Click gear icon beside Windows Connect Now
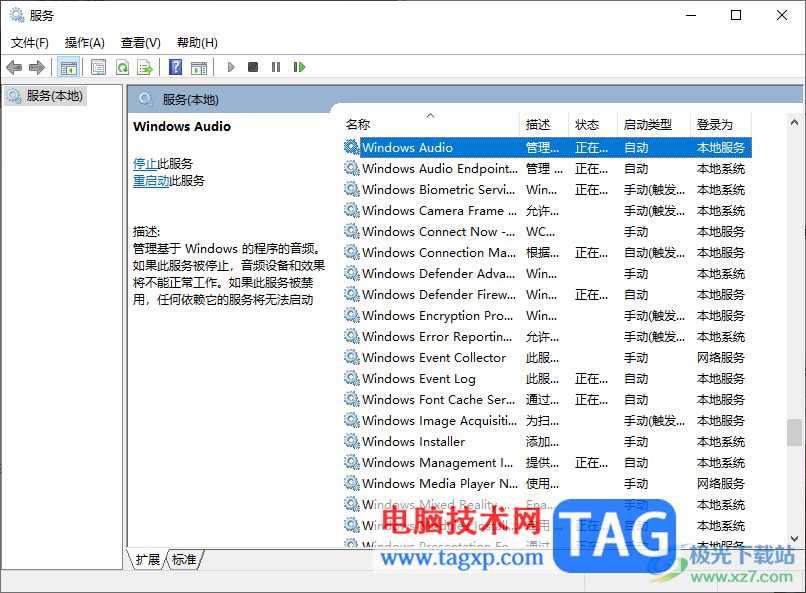Screen dimensions: 806x593 tap(352, 232)
